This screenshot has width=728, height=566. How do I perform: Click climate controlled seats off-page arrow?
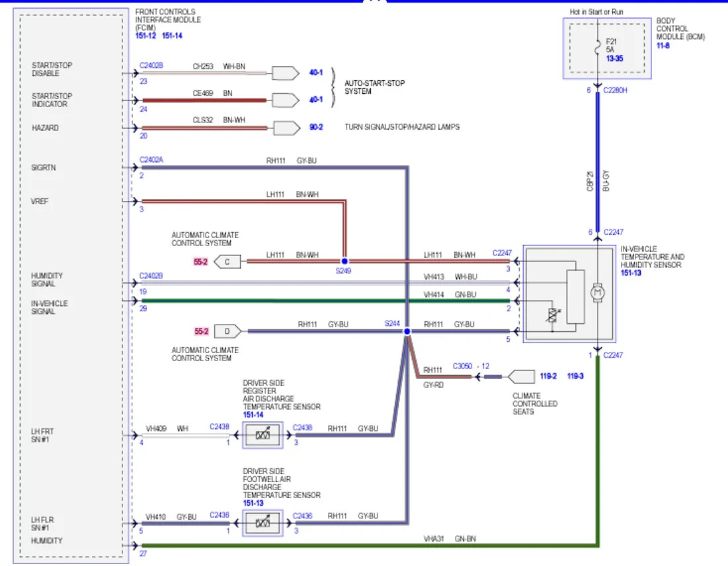click(x=522, y=376)
